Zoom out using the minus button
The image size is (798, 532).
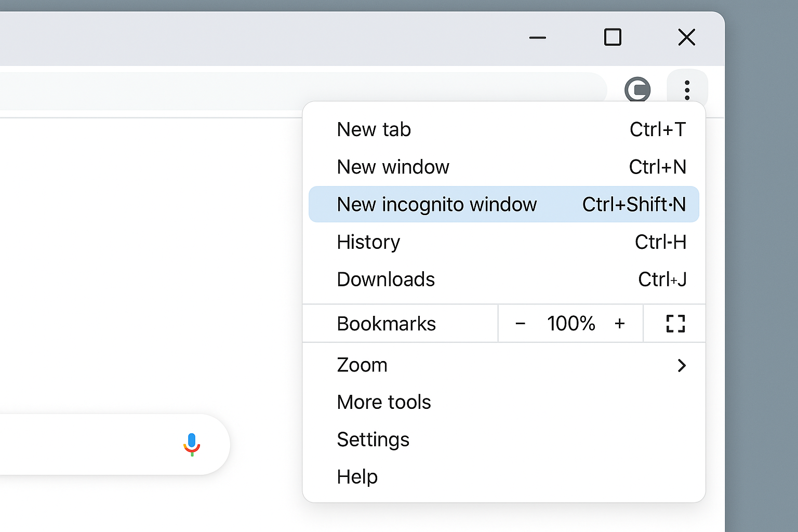tap(521, 323)
